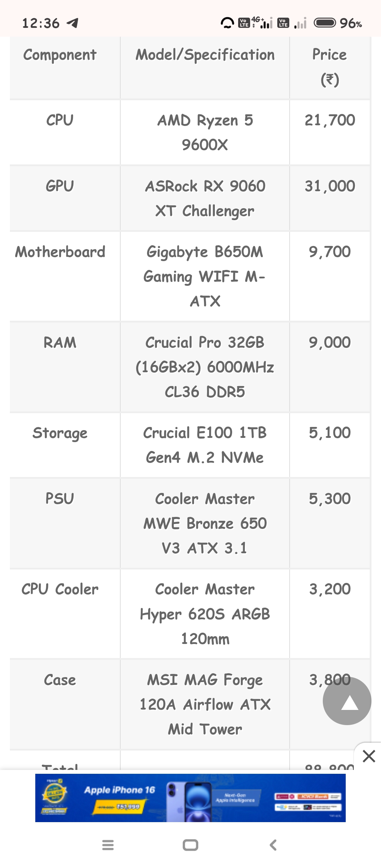Tap the battery icon in status bar
The width and height of the screenshot is (381, 868).
[325, 23]
